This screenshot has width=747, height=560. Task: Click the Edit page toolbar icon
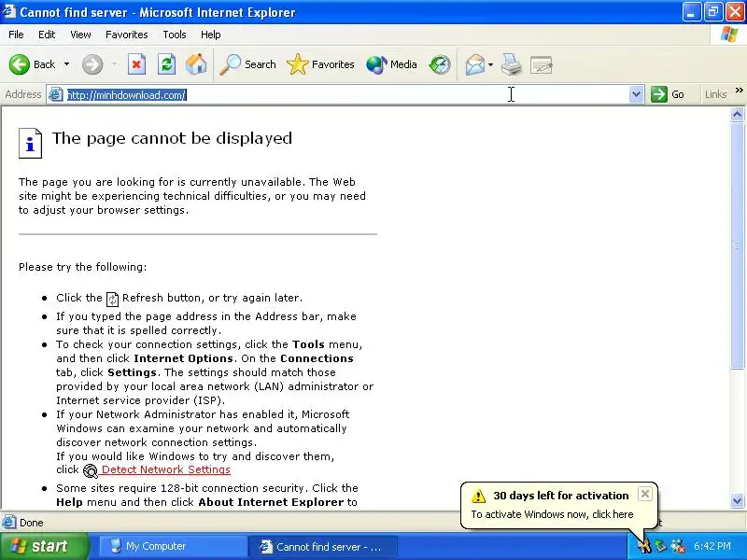pyautogui.click(x=542, y=64)
